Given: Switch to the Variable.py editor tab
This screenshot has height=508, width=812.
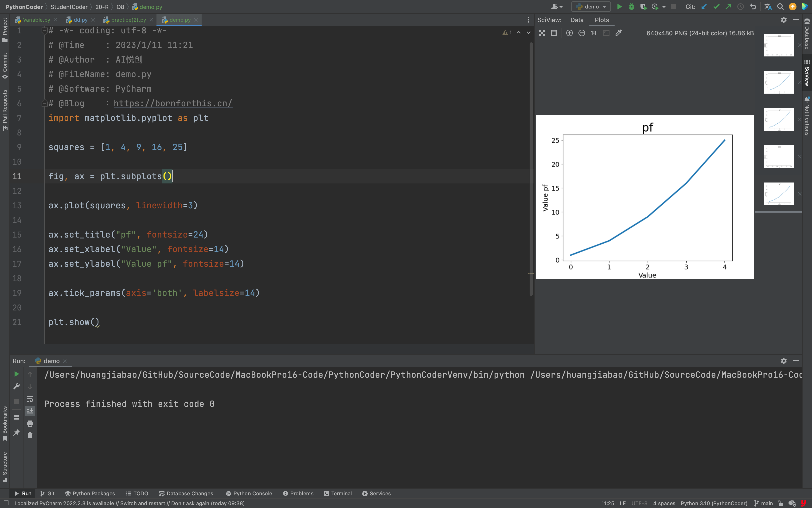Looking at the screenshot, I should [36, 20].
